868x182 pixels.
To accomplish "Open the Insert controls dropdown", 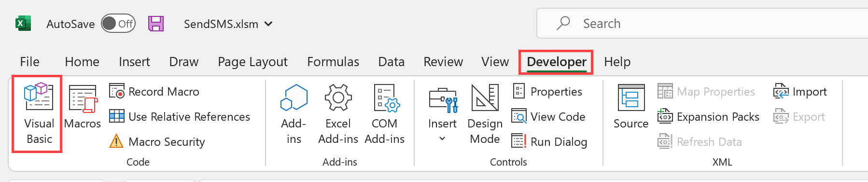I will coord(442,114).
